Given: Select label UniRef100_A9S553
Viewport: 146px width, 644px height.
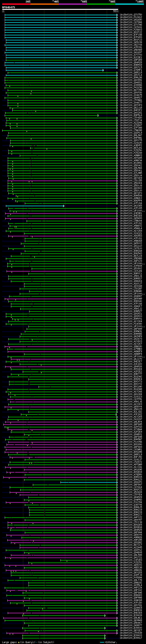Looking at the screenshot, I should tap(131, 236).
